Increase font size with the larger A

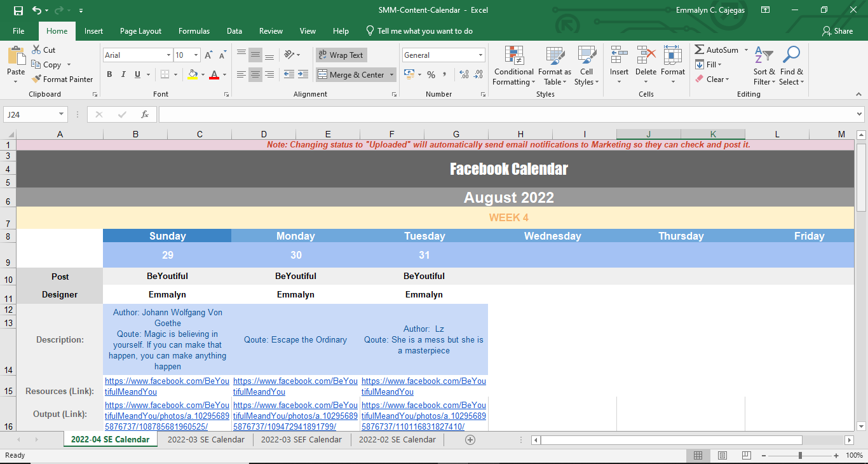tap(208, 55)
